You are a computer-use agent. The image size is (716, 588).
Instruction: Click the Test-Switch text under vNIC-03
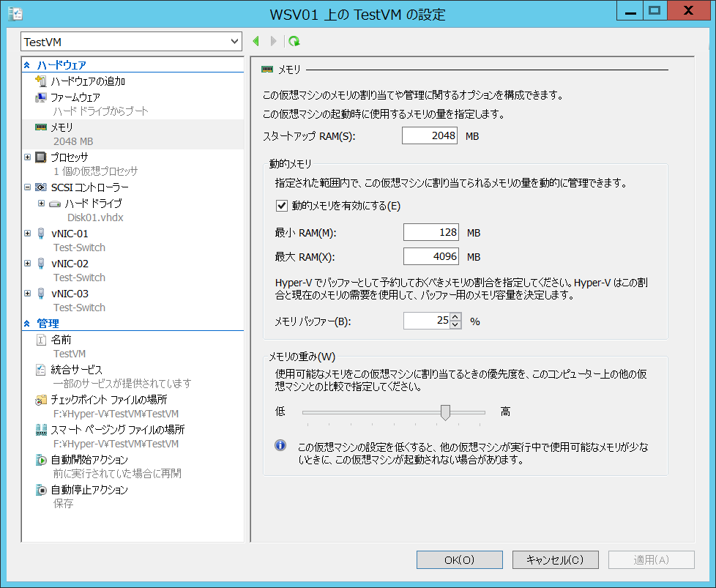click(79, 308)
